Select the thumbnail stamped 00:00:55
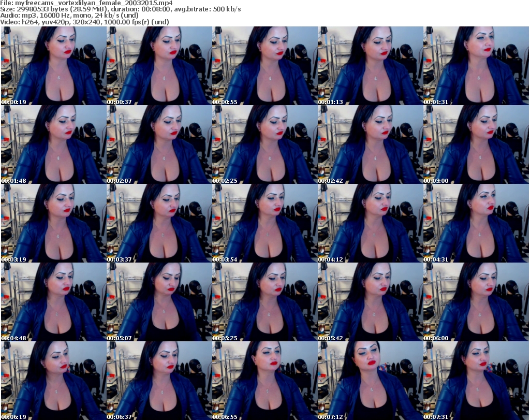 coord(264,66)
